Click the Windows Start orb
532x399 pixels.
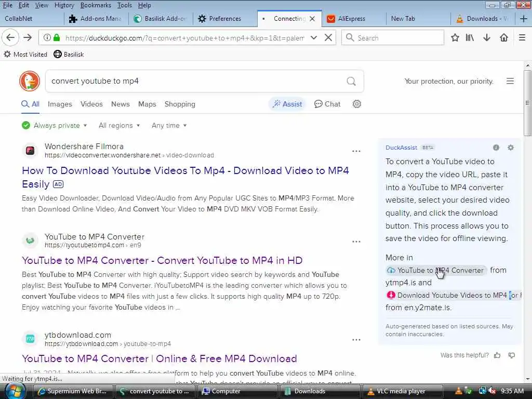(15, 391)
